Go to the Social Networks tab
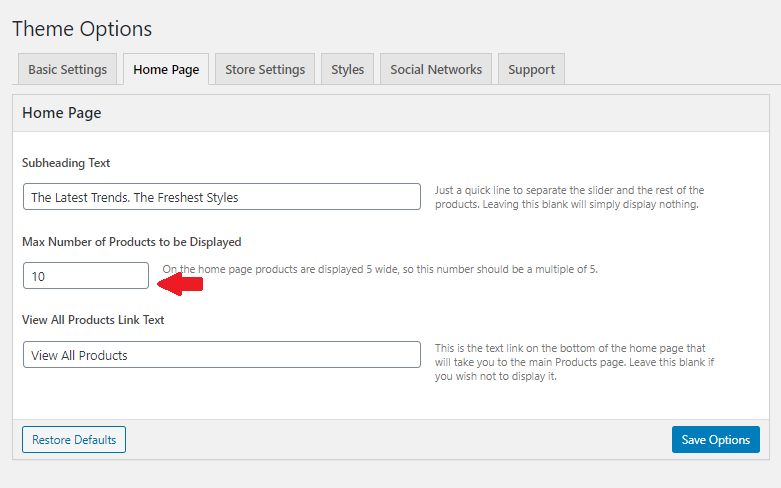Viewport: 781px width, 488px height. click(436, 69)
